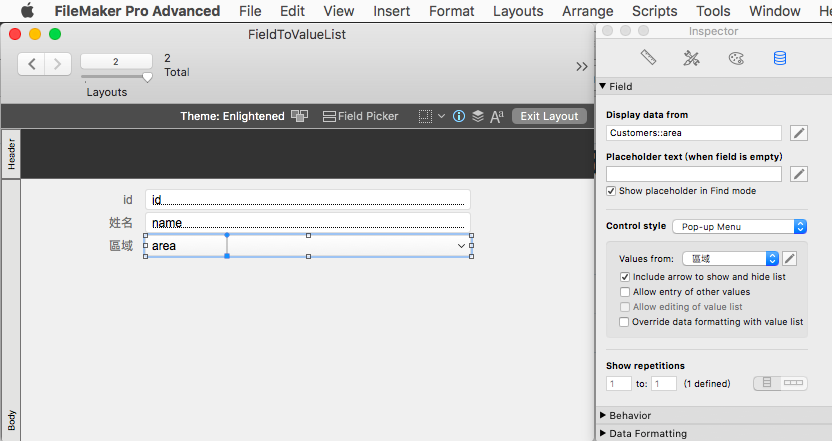Click the Exit Layout button
Image resolution: width=832 pixels, height=441 pixels.
[x=549, y=116]
